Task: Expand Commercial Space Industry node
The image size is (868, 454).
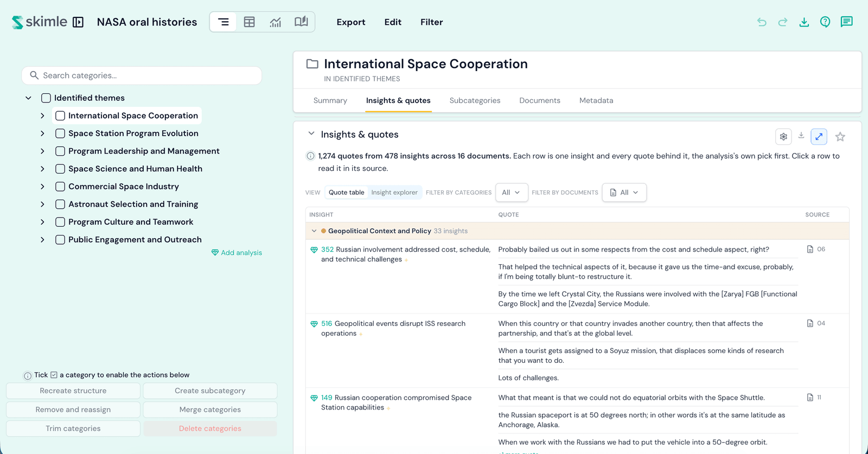Action: click(42, 187)
